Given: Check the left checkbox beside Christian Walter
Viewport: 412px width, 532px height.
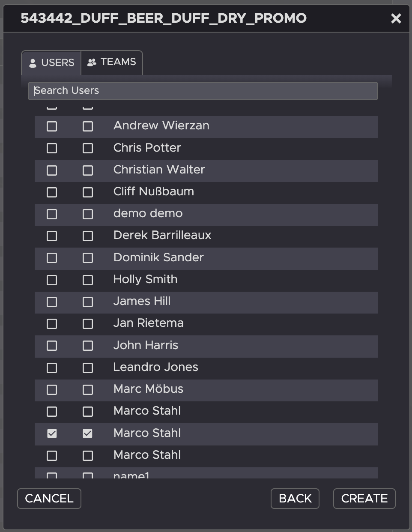Looking at the screenshot, I should pos(52,170).
